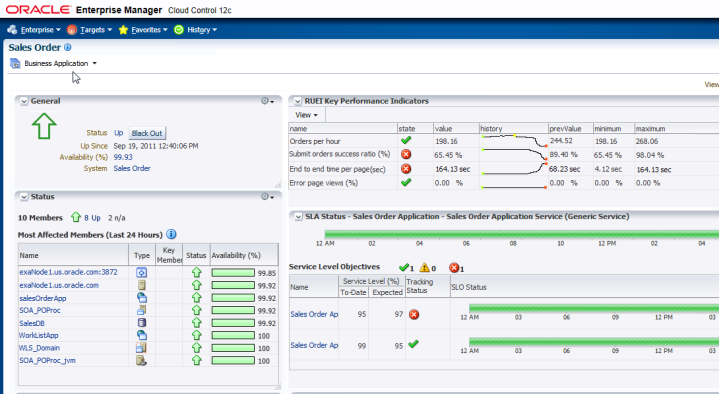Open the first Sales Order Ap objective link
Image resolution: width=719 pixels, height=394 pixels.
(314, 314)
